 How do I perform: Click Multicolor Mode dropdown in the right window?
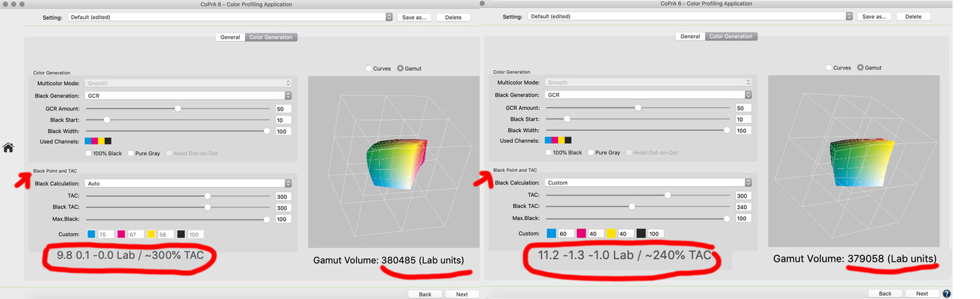(x=648, y=82)
